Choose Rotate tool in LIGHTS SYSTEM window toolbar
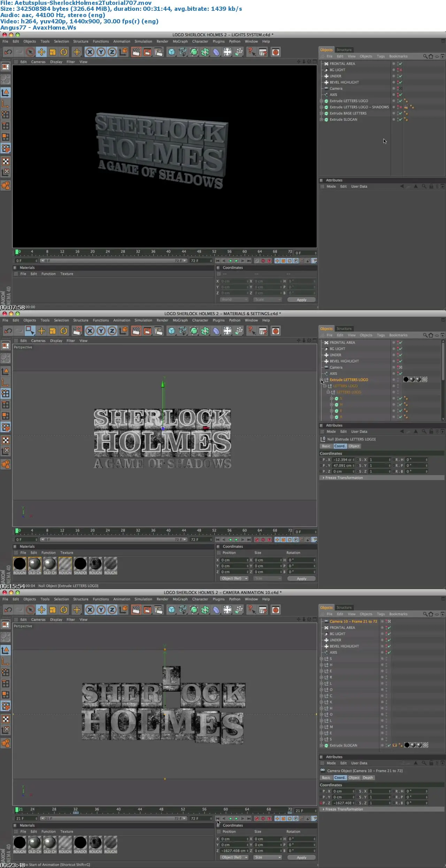 pyautogui.click(x=64, y=52)
